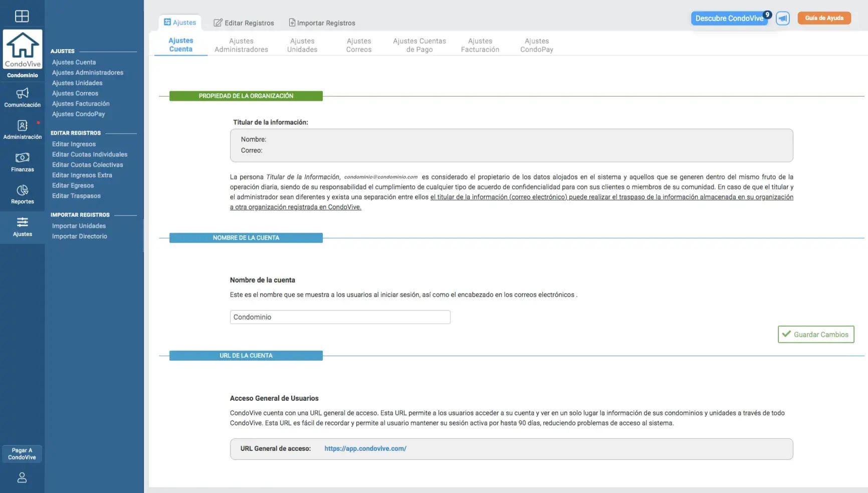Click underlined traspaso de la información link

click(x=511, y=202)
